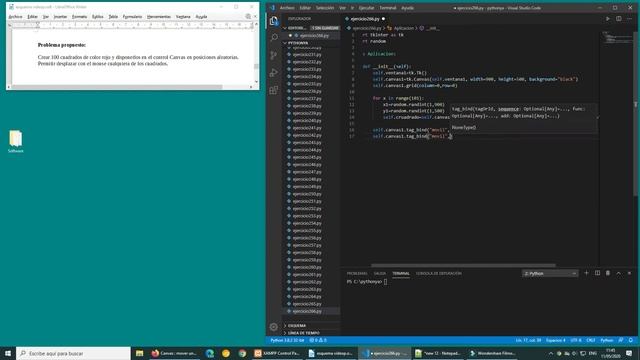Open Ejecutar menu in VS Code
Image resolution: width=640 pixels, height=360 pixels.
coord(366,8)
